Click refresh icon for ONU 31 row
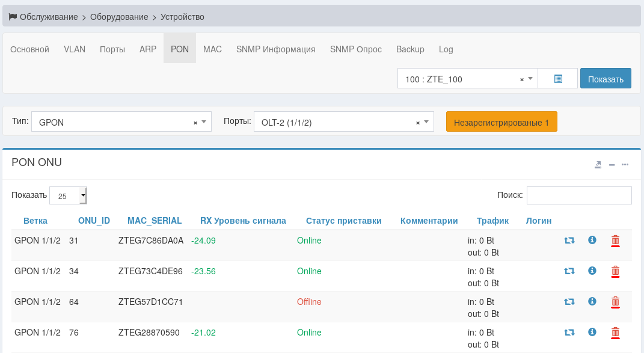 pyautogui.click(x=569, y=241)
